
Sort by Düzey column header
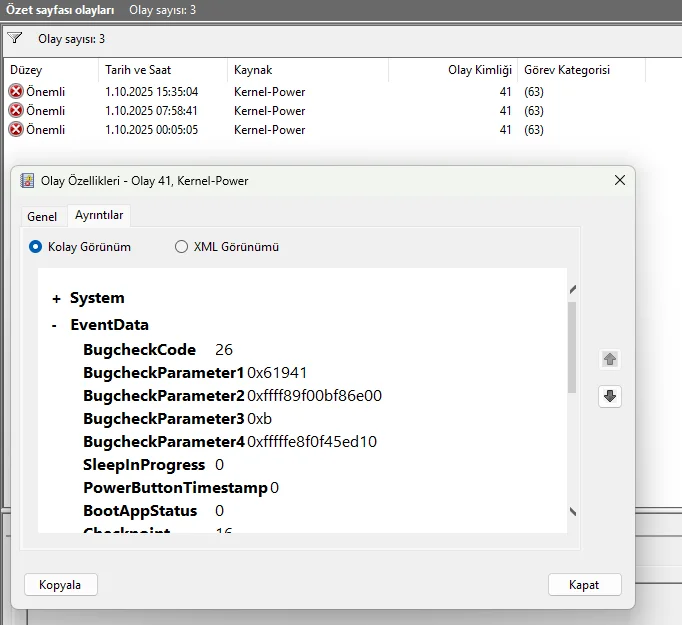point(51,70)
